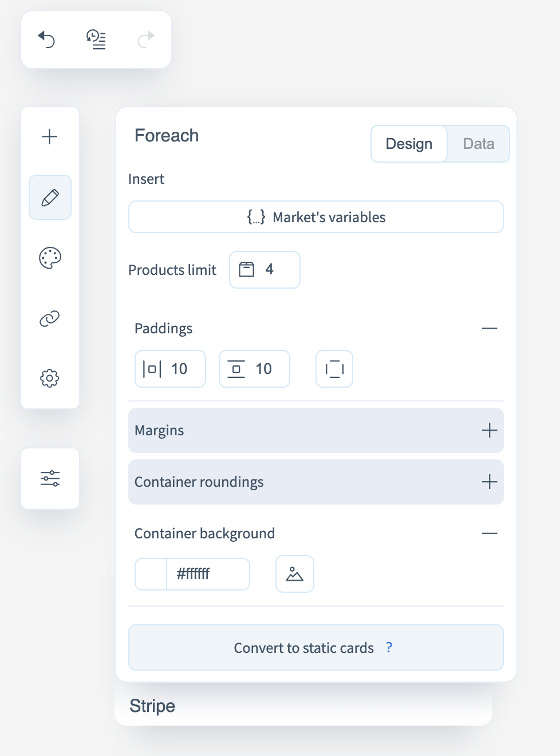Expand the Container roundings section

point(489,482)
